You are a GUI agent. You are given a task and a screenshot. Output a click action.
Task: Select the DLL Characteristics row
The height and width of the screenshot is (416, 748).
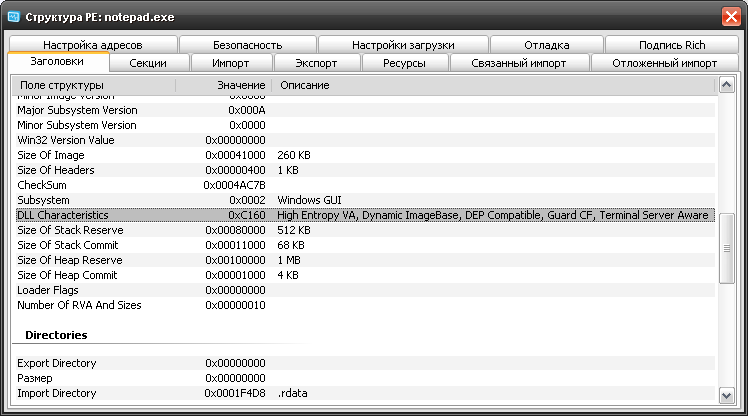pos(365,215)
